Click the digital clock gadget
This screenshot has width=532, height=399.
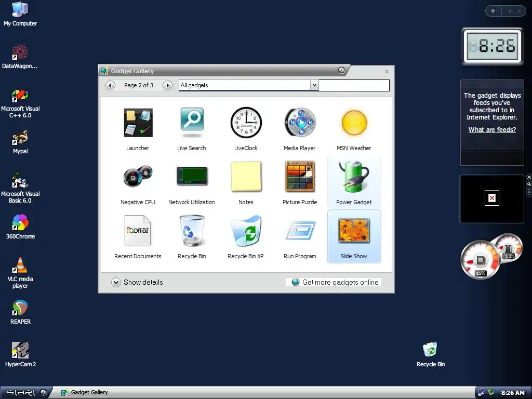(x=493, y=46)
